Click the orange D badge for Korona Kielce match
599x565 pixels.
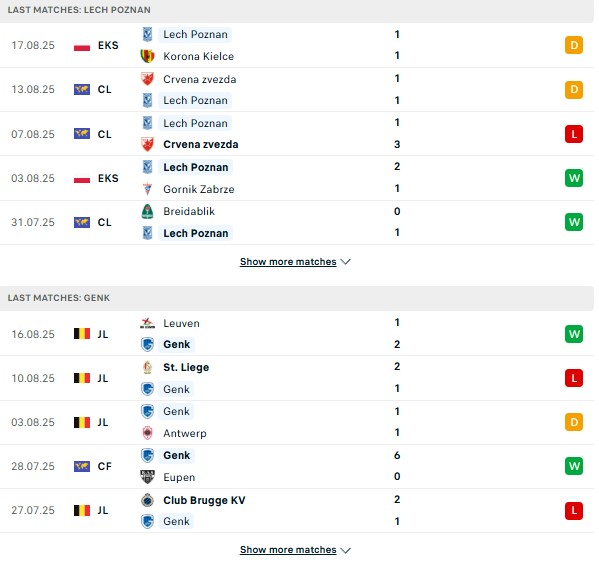coord(574,45)
